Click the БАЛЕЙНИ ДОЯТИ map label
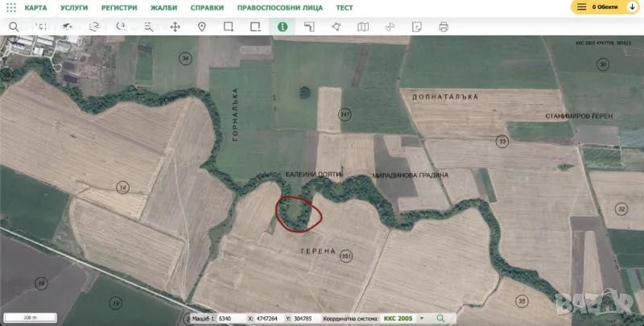 click(314, 175)
